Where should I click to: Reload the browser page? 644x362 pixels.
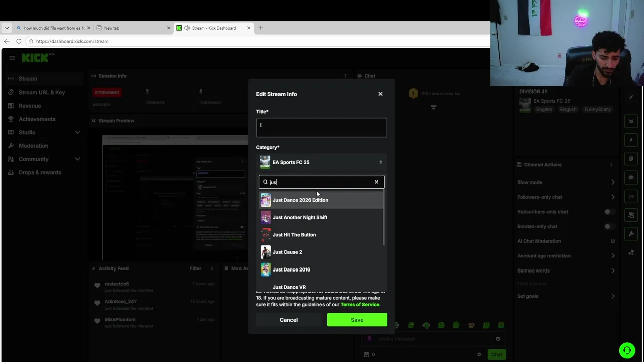[19, 41]
